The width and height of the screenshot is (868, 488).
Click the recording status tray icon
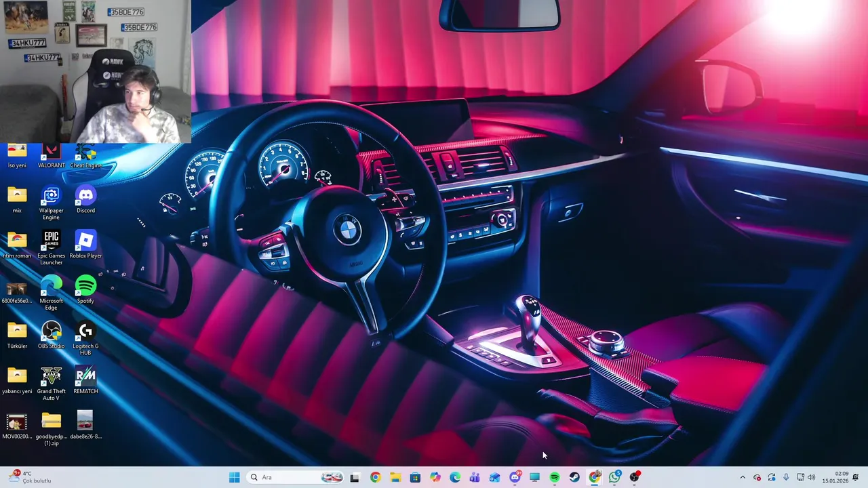pos(757,477)
